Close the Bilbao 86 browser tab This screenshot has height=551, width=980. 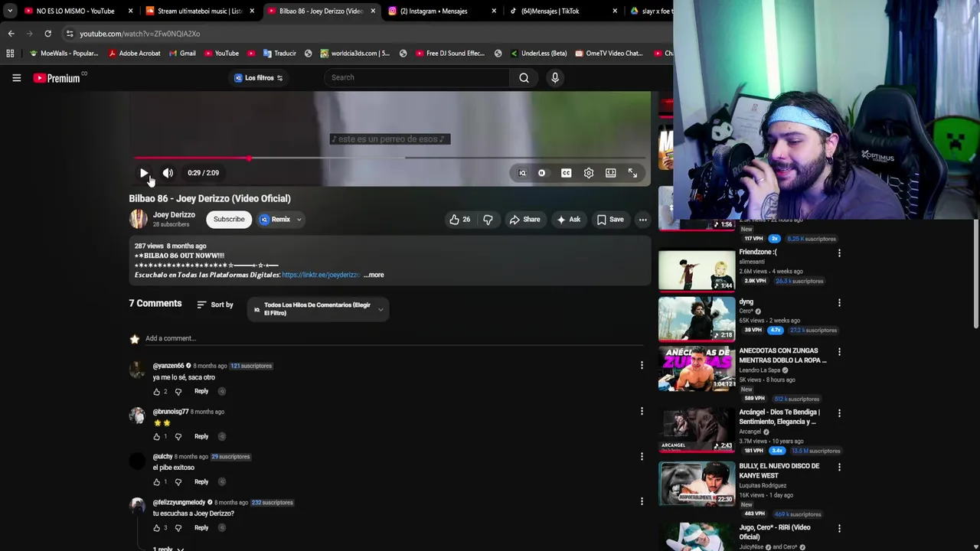(x=373, y=11)
